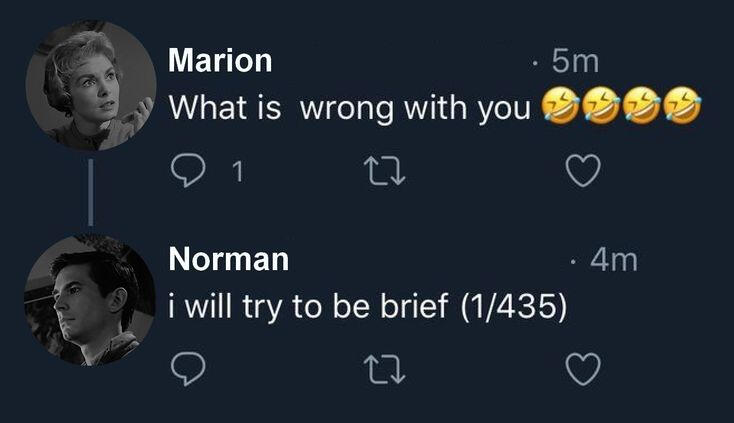Like Norman's tweet with the heart icon

click(x=583, y=369)
